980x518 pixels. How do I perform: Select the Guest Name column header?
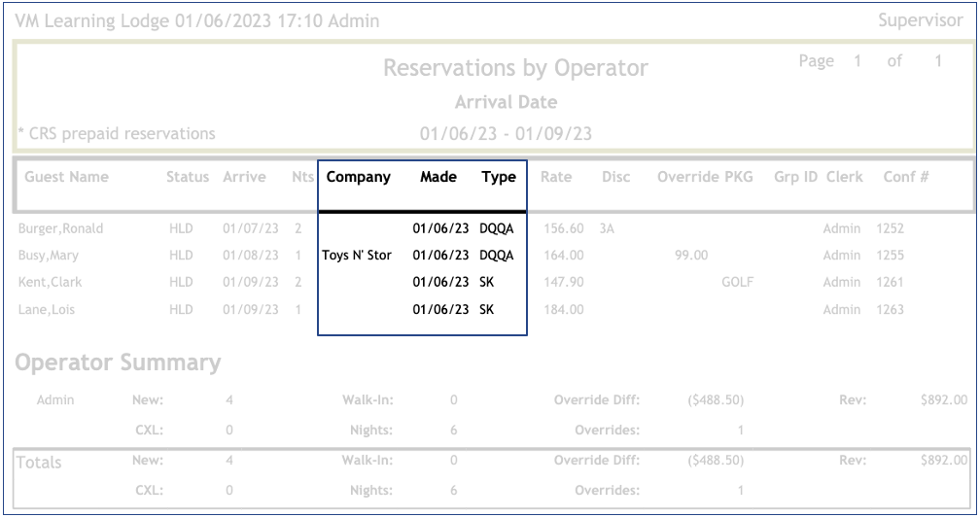coord(66,178)
